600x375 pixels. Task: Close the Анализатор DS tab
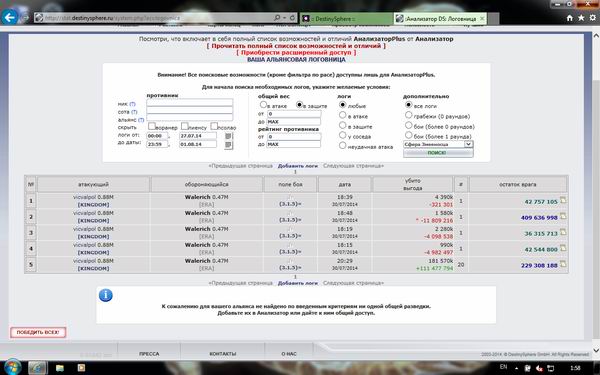pos(482,18)
